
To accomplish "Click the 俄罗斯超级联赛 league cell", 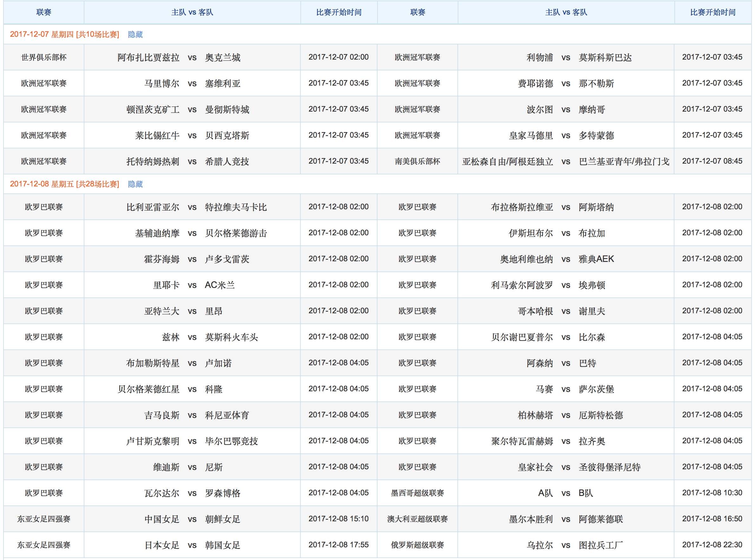I will coord(417,545).
